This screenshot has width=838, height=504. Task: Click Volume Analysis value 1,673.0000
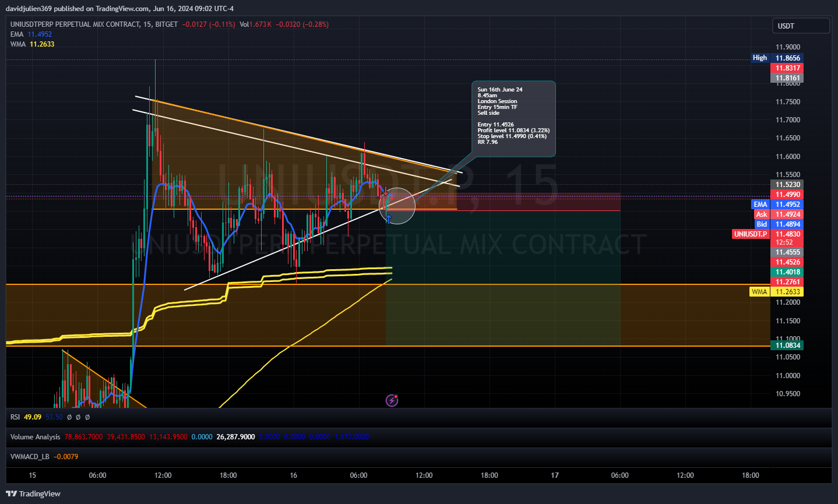pyautogui.click(x=352, y=437)
